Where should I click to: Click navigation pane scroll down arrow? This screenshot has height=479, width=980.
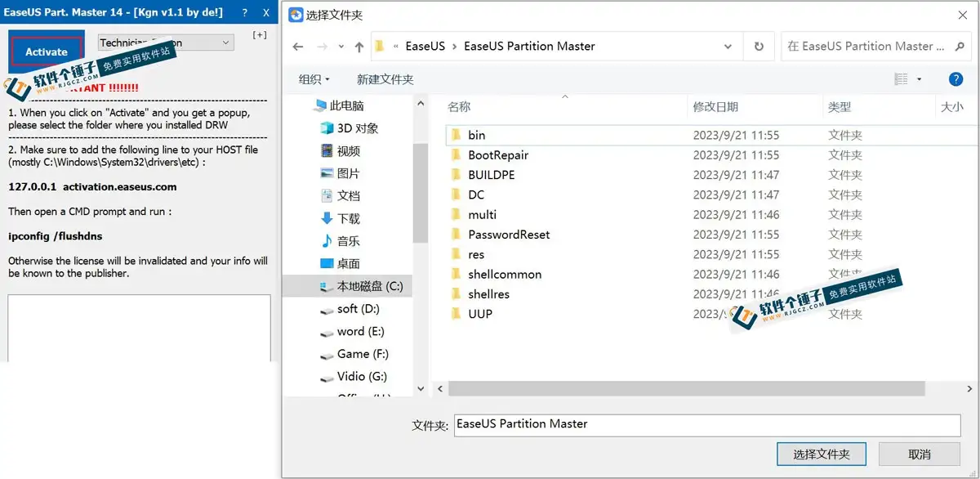coord(421,389)
